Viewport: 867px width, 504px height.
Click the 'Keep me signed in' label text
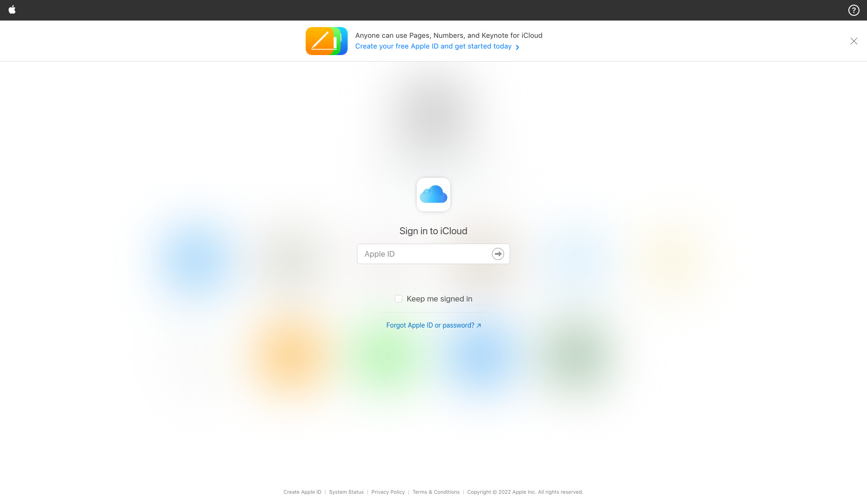[x=440, y=299]
